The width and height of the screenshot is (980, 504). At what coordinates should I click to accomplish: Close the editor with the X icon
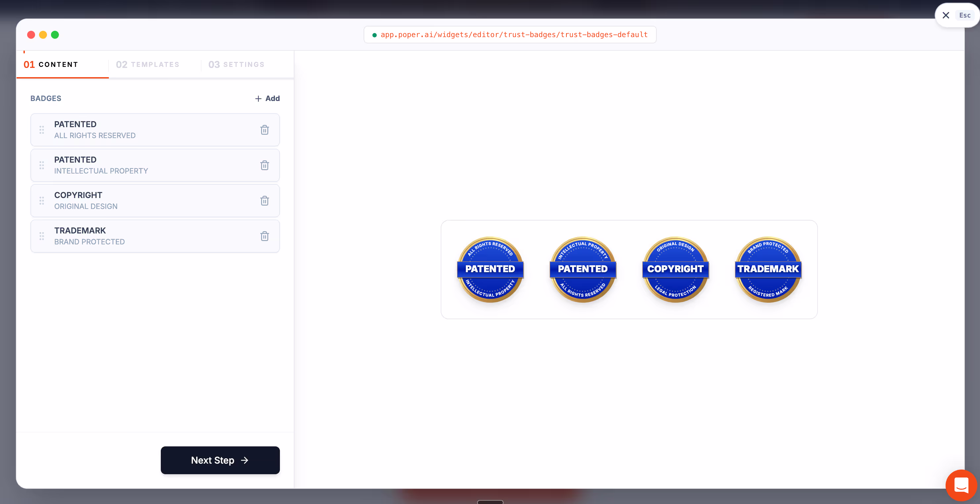(x=946, y=15)
